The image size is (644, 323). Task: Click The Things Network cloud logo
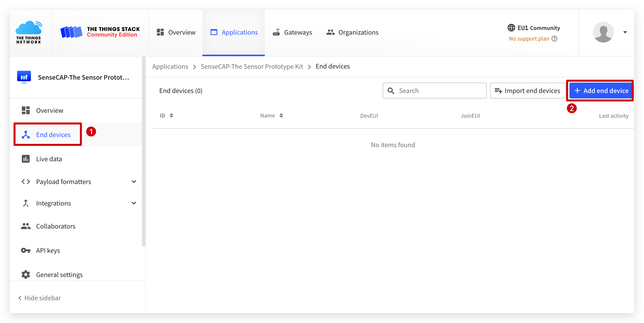pyautogui.click(x=29, y=32)
